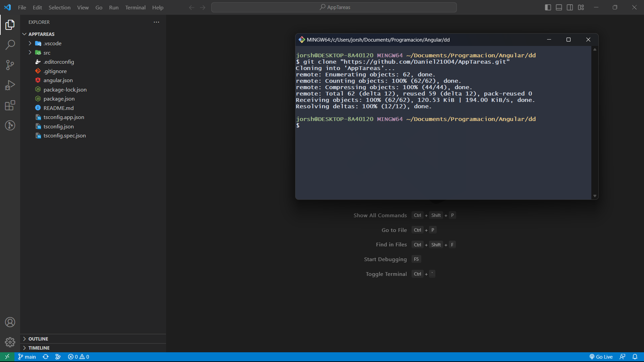Maximize the MINGW64 terminal window
The height and width of the screenshot is (362, 644).
coord(569,40)
